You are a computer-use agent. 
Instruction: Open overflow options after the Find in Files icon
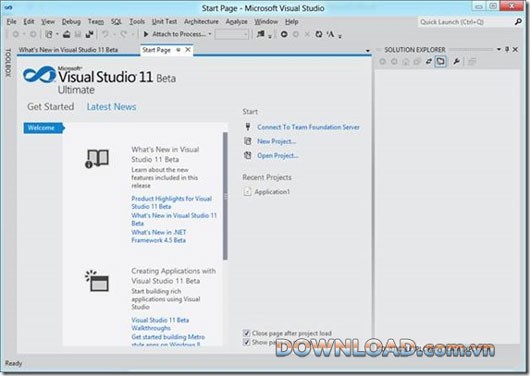(x=270, y=36)
